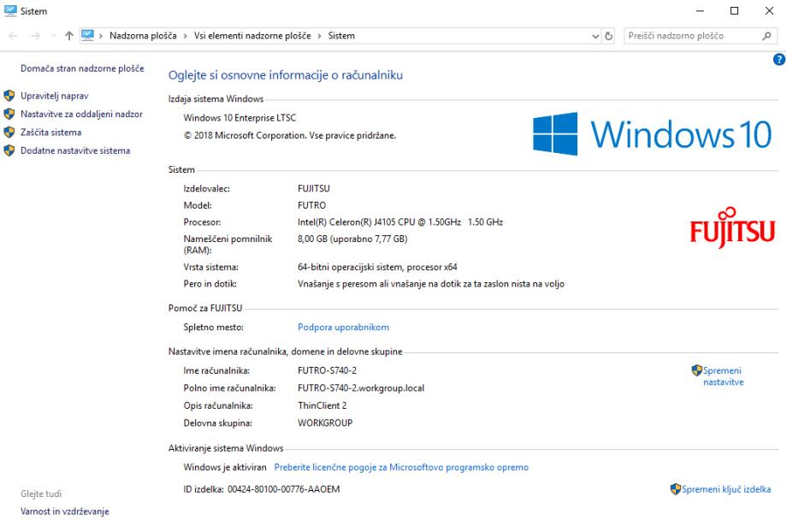Image resolution: width=787 pixels, height=532 pixels.
Task: Click shield icon next to Spremeni ključ izdelka
Action: click(x=676, y=489)
